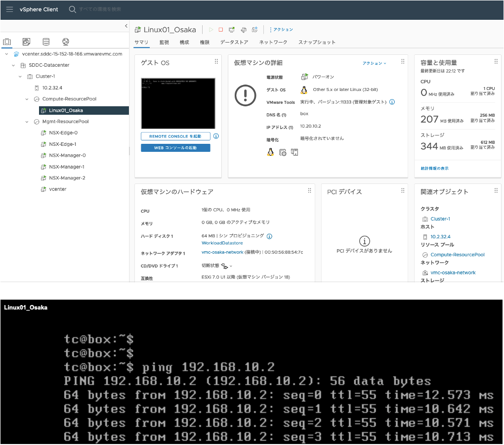Click the Power Off red square icon
This screenshot has height=445, width=504.
click(x=221, y=30)
